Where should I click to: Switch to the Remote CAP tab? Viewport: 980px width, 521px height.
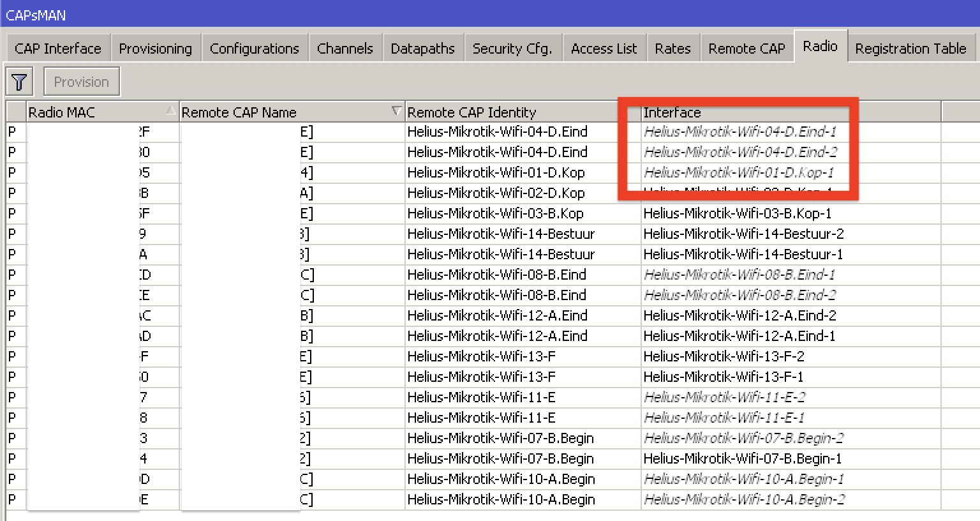tap(746, 47)
